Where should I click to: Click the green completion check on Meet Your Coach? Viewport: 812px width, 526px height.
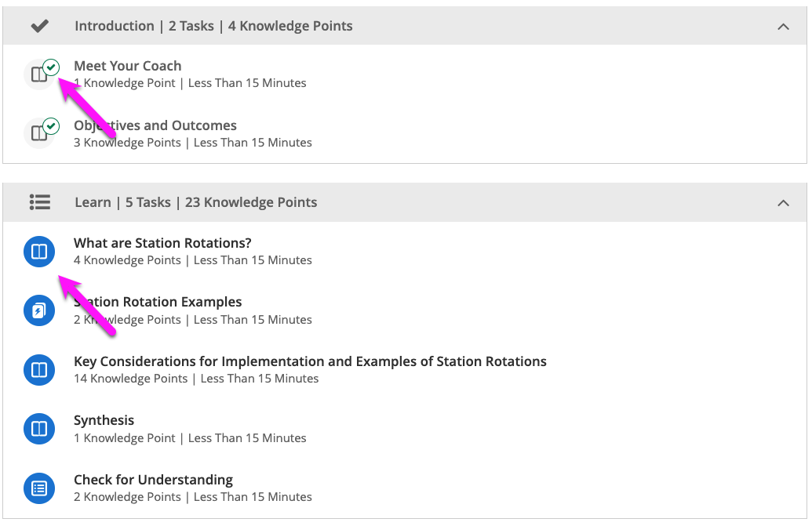click(52, 67)
